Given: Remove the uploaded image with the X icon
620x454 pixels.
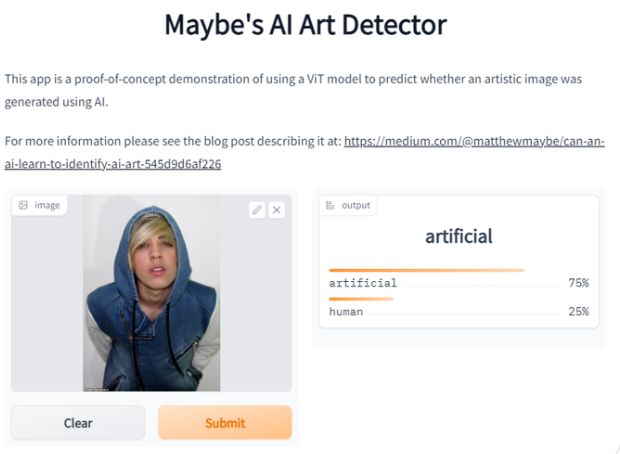Looking at the screenshot, I should pos(277,210).
